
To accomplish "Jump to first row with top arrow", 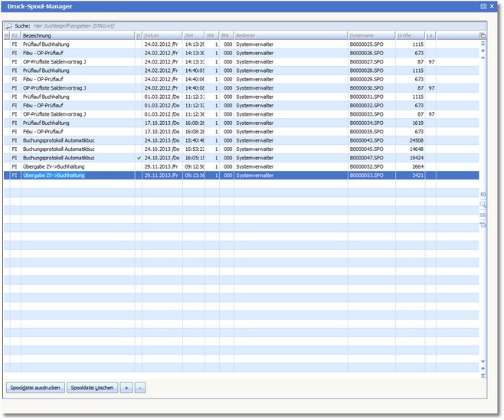I will point(483,44).
